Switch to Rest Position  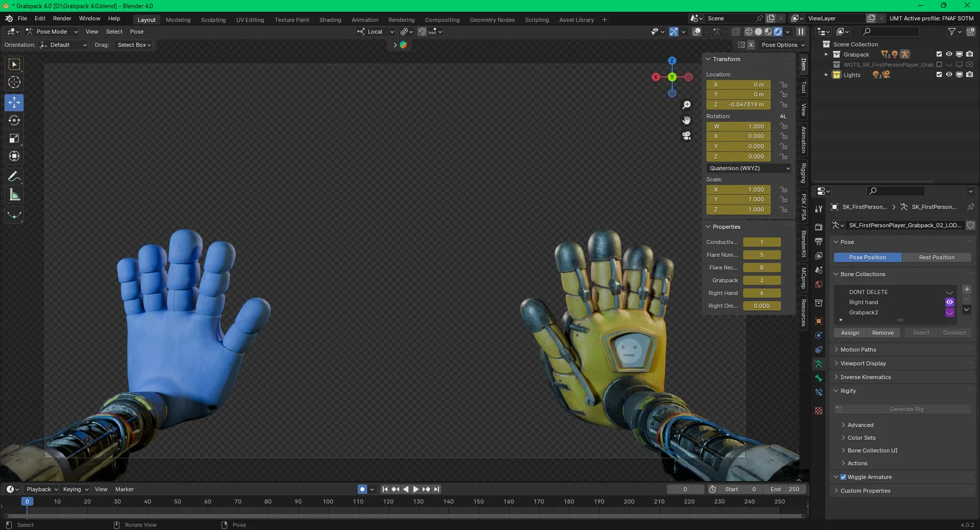(937, 258)
